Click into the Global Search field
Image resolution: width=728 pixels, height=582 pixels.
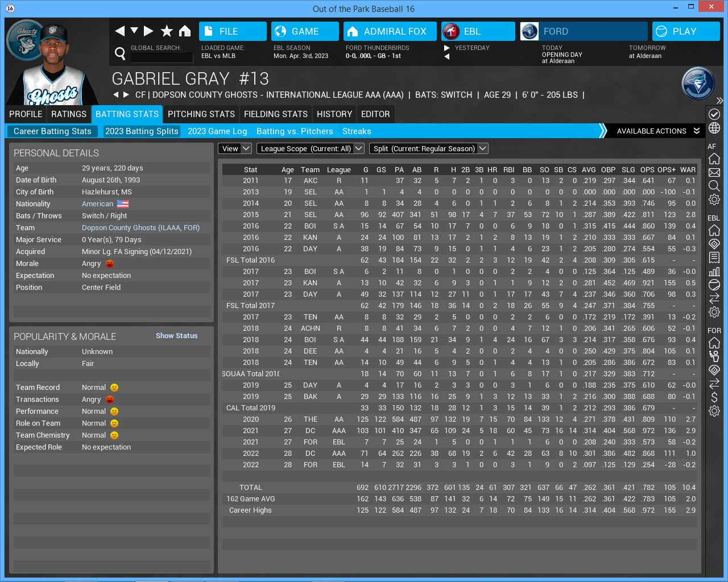point(162,57)
